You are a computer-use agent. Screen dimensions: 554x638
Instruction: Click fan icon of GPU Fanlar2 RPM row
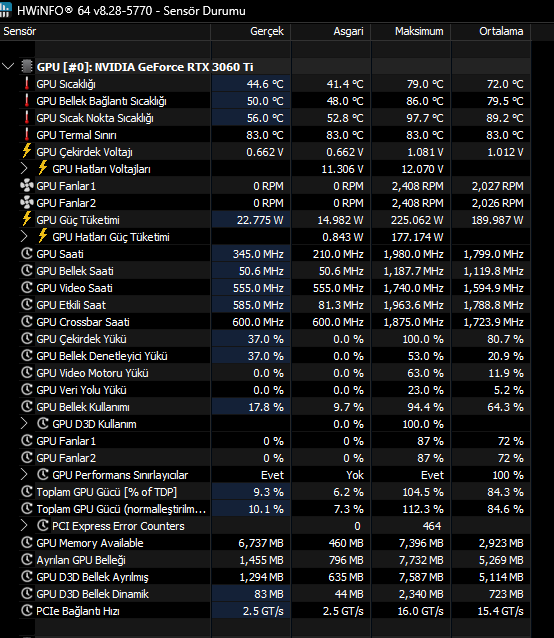(27, 203)
